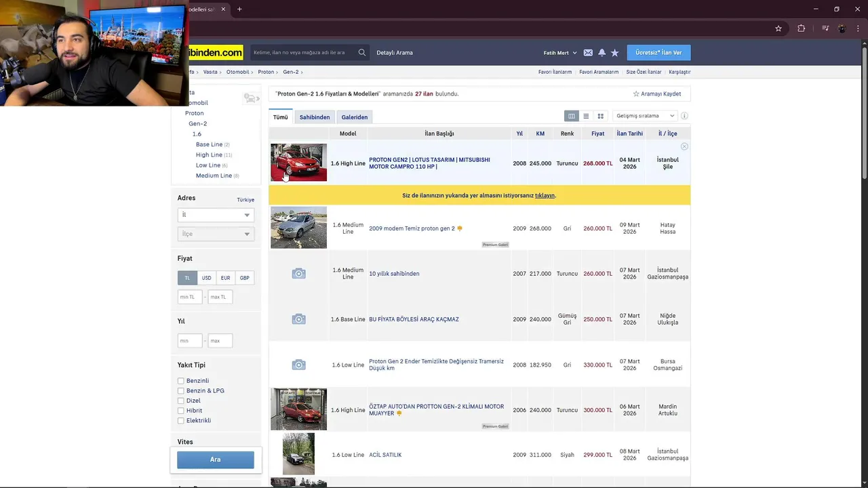Click camera placeholder for BU FİYATA BÖYLESİ listing
This screenshot has height=488, width=868.
tap(298, 319)
